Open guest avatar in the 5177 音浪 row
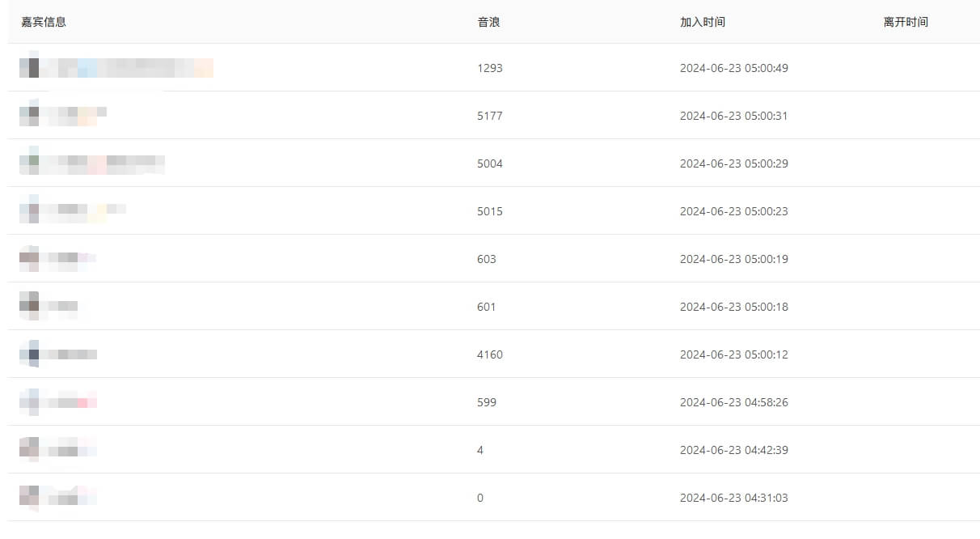Screen dimensions: 980x539 pos(29,116)
